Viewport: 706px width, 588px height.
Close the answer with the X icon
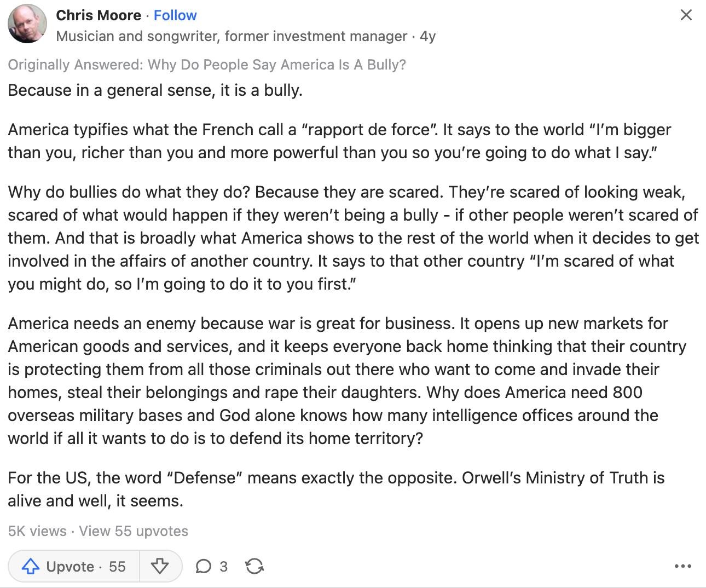click(x=686, y=15)
